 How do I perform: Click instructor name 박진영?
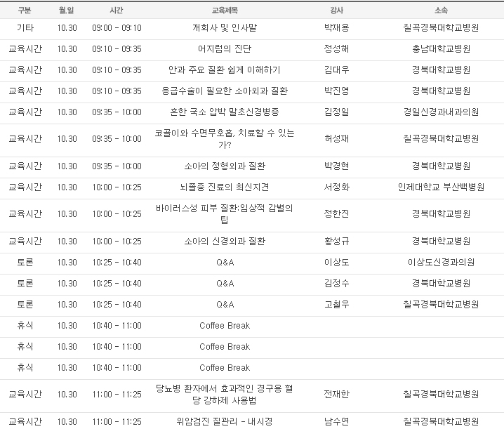coord(336,91)
